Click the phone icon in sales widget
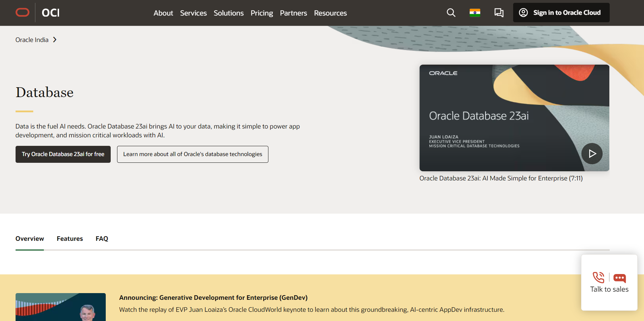Image resolution: width=644 pixels, height=321 pixels. coord(598,278)
